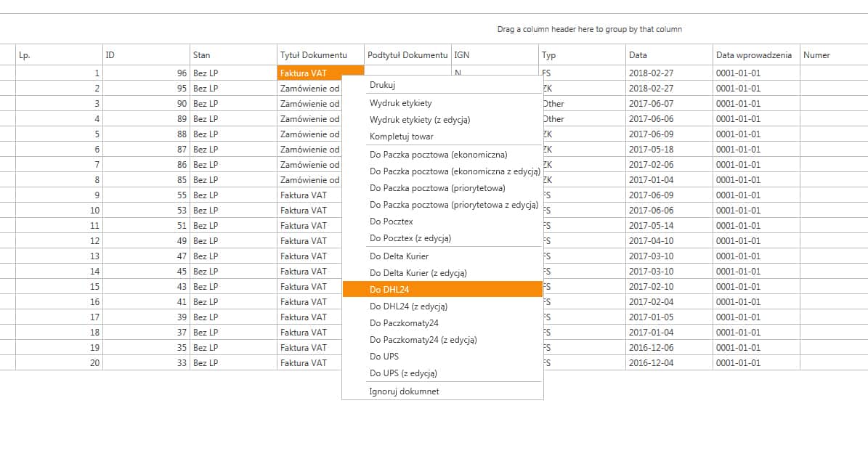Click Stan column header
Screen dimensions: 868x451
pos(233,54)
